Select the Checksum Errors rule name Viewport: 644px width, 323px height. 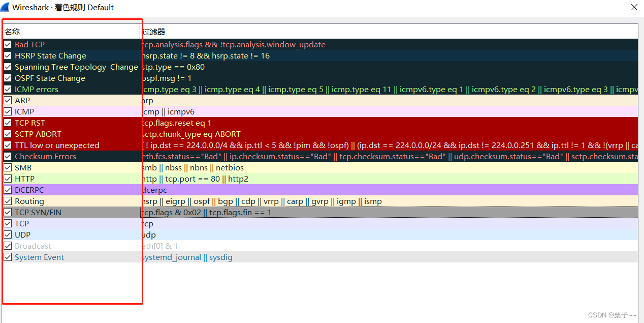pyautogui.click(x=45, y=157)
